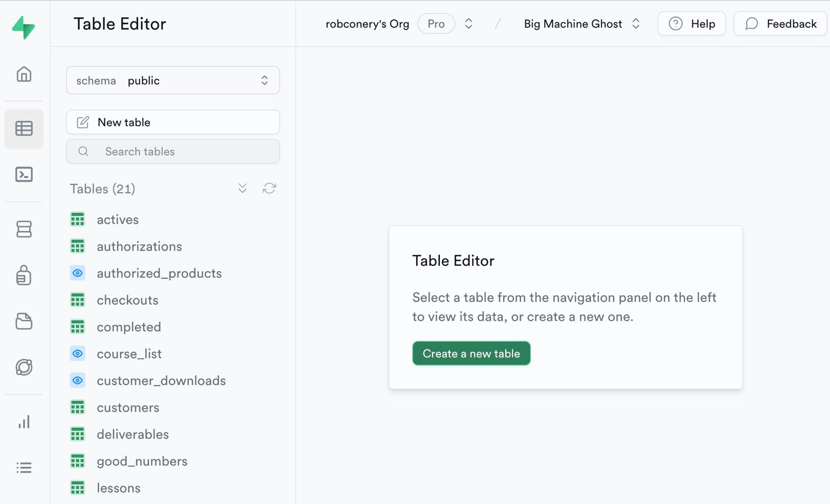The height and width of the screenshot is (504, 830).
Task: Open the Storage folder icon
Action: [24, 322]
